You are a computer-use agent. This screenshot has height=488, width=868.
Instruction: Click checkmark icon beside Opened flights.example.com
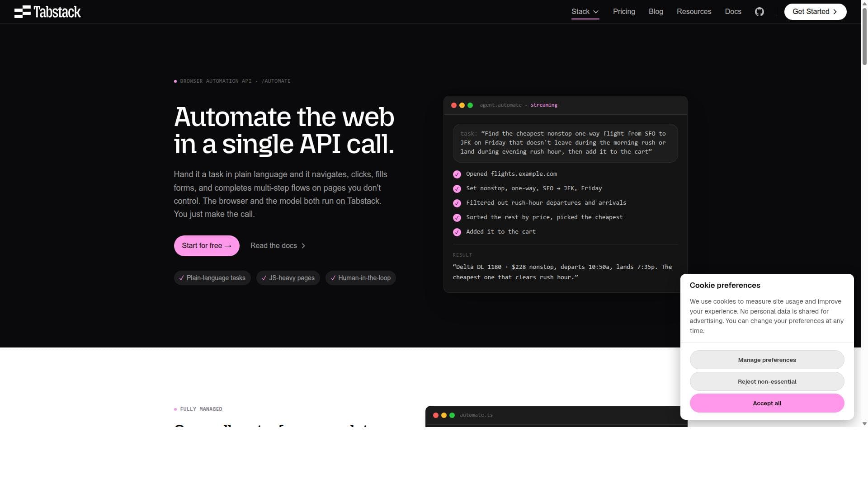(x=457, y=174)
